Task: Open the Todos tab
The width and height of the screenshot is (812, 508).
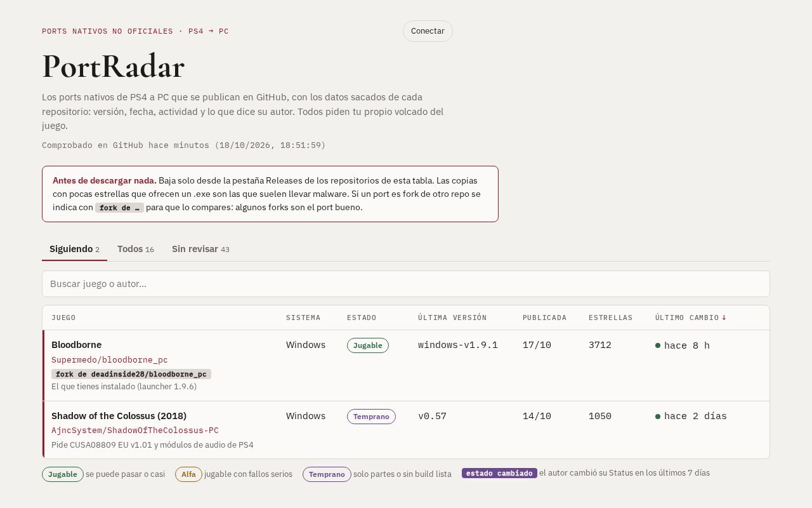Action: [136, 249]
